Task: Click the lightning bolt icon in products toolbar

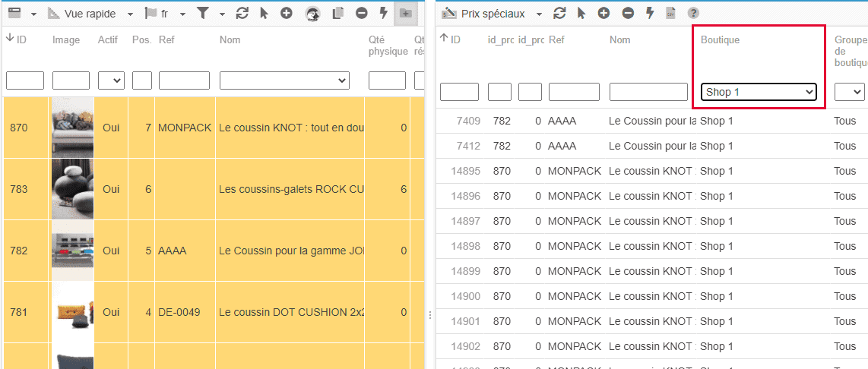Action: tap(383, 14)
